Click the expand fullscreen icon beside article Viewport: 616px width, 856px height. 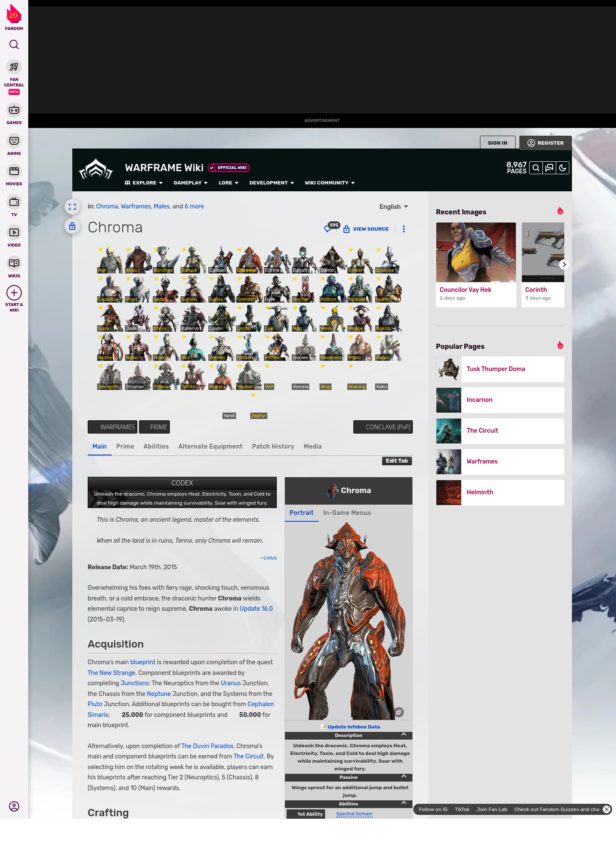coord(72,207)
